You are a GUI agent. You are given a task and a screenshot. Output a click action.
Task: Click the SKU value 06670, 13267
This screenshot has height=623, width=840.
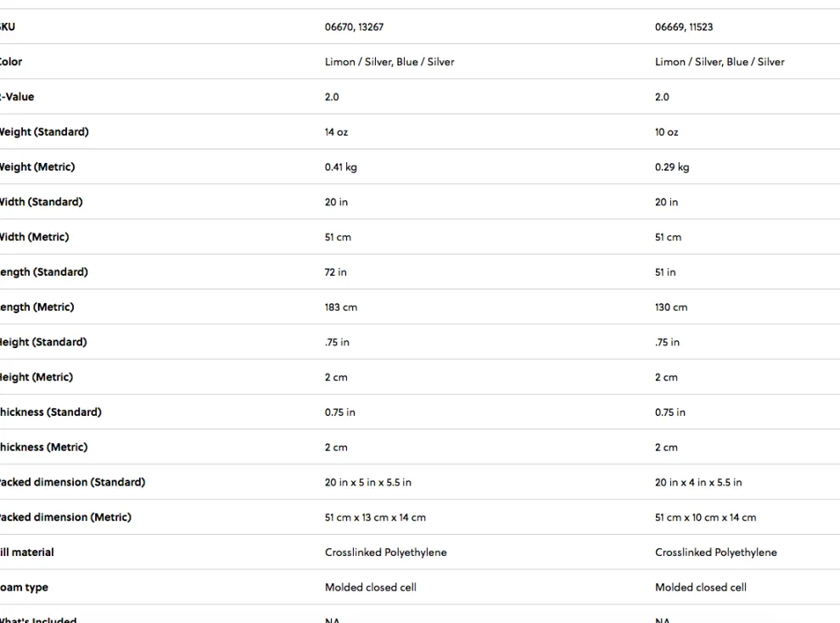(354, 27)
